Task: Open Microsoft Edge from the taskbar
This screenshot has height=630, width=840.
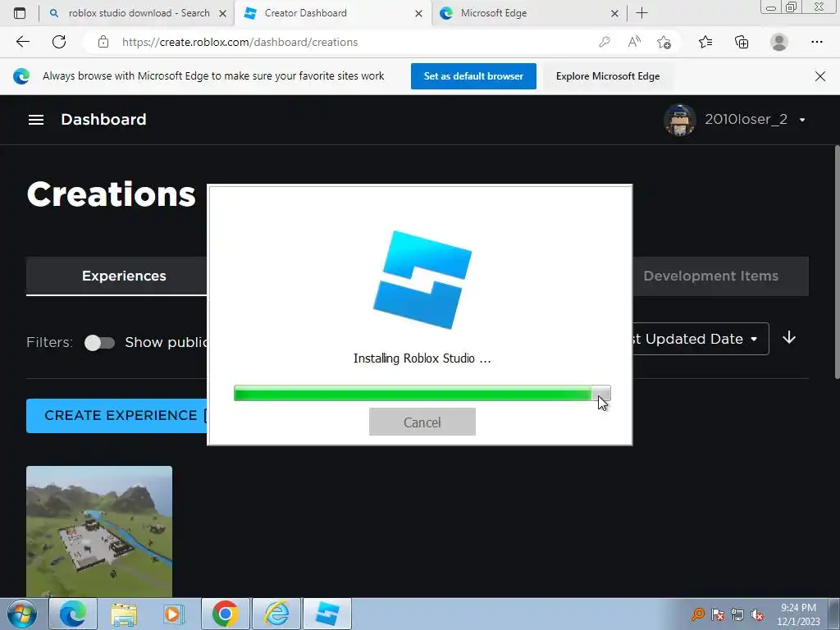Action: (x=73, y=614)
